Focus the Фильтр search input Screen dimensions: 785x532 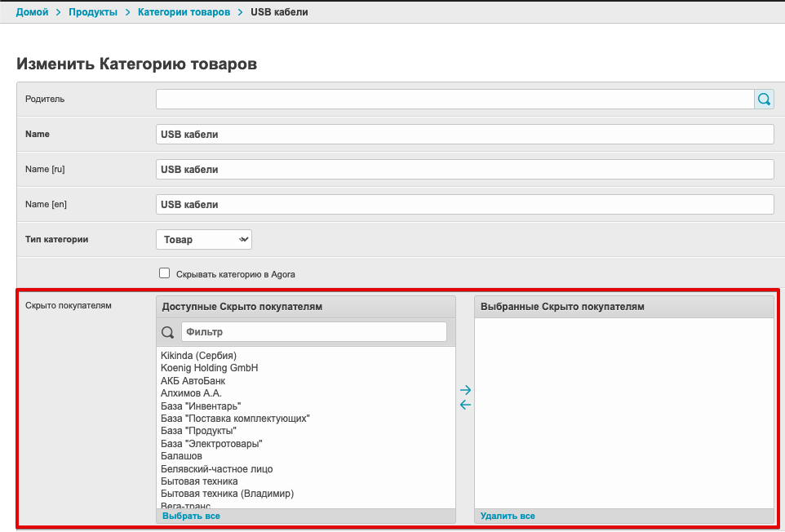click(313, 332)
